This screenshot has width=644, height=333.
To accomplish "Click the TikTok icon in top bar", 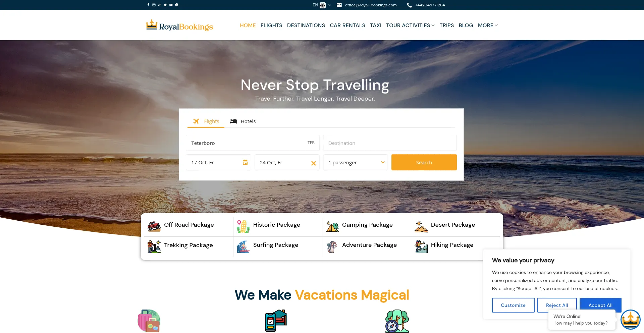I will pyautogui.click(x=160, y=5).
